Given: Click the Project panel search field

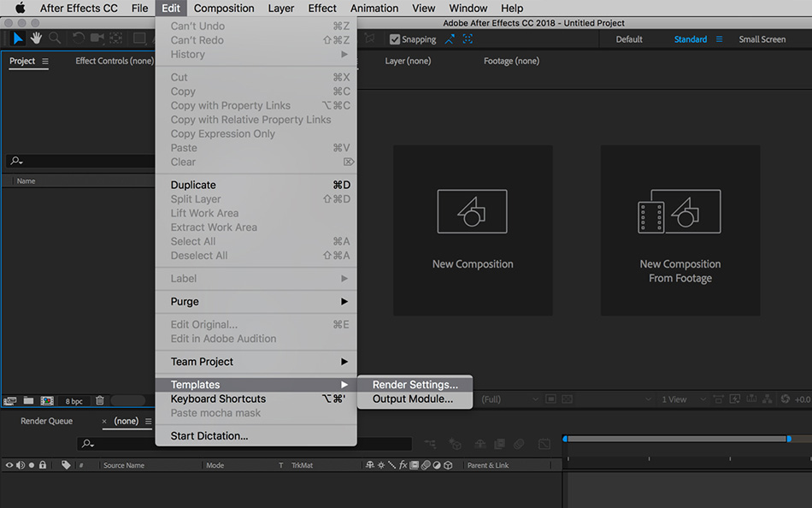Looking at the screenshot, I should pos(81,161).
